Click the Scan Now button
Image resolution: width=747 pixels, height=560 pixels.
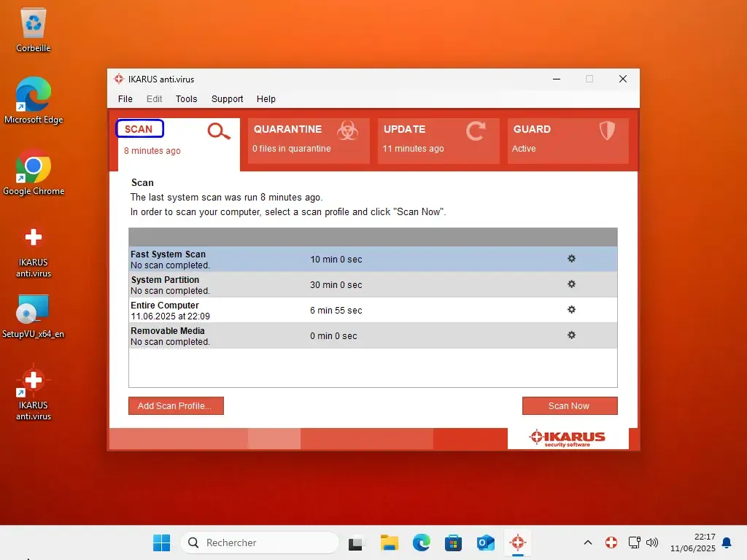tap(570, 405)
